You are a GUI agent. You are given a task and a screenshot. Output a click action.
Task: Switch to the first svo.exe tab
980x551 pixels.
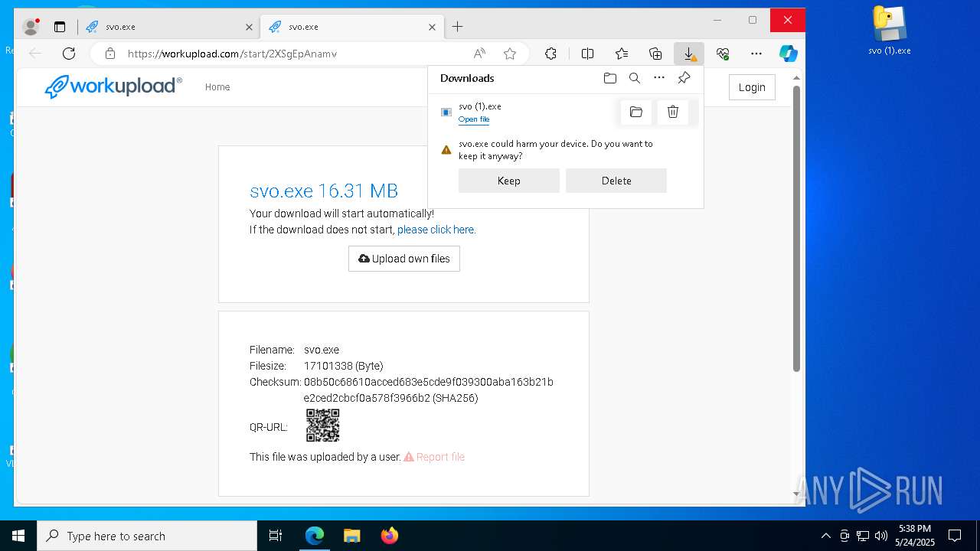pos(170,27)
